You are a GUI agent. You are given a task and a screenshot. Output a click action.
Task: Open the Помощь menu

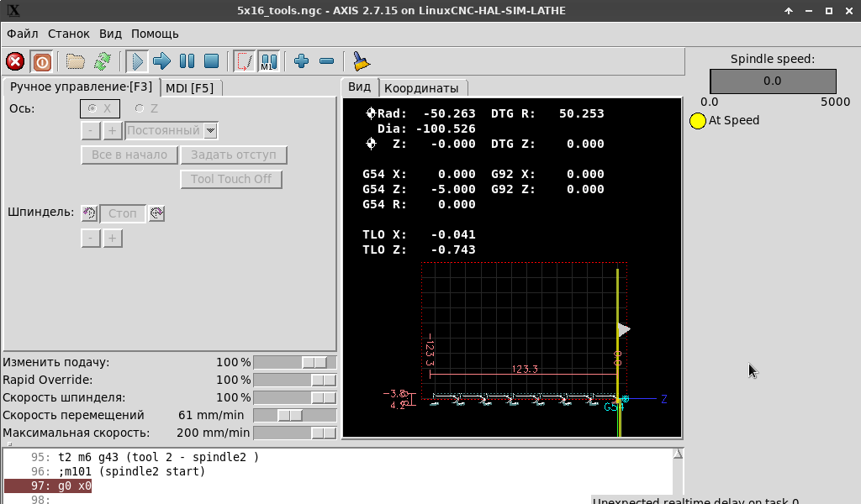pos(155,34)
